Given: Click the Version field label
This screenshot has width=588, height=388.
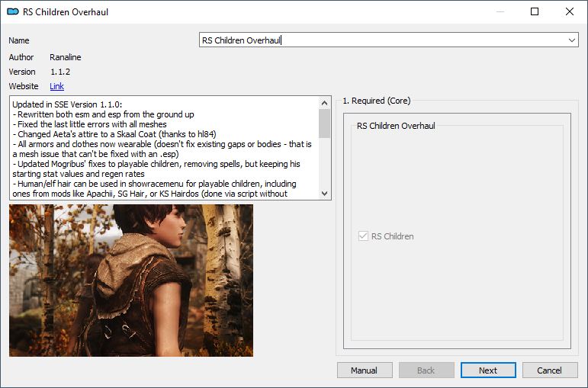Looking at the screenshot, I should pos(22,72).
